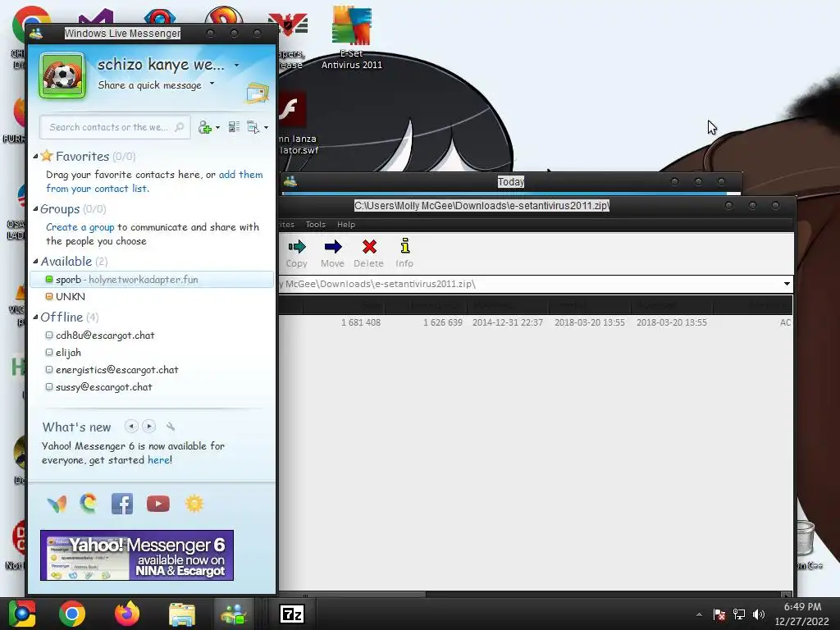Click the show menu icon in Messenger
The height and width of the screenshot is (630, 840).
click(x=253, y=127)
